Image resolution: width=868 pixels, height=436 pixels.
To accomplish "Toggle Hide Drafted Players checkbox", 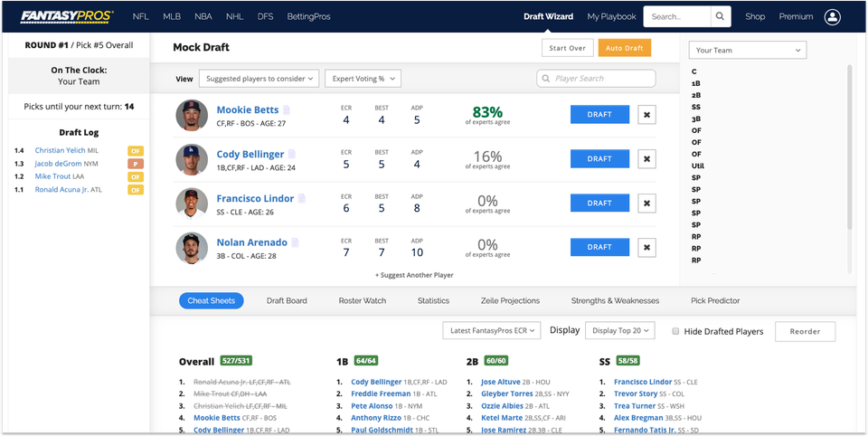I will pyautogui.click(x=675, y=331).
